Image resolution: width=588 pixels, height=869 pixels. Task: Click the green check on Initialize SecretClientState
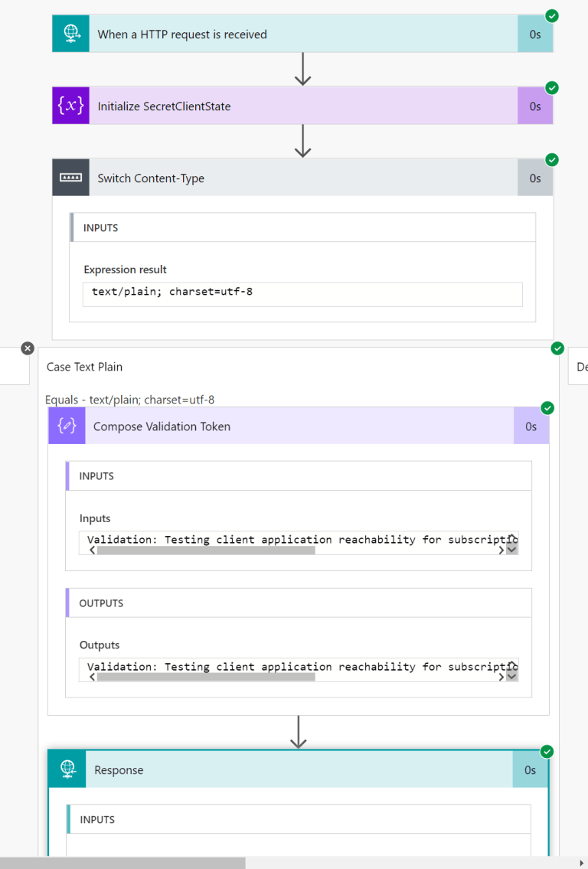[552, 87]
